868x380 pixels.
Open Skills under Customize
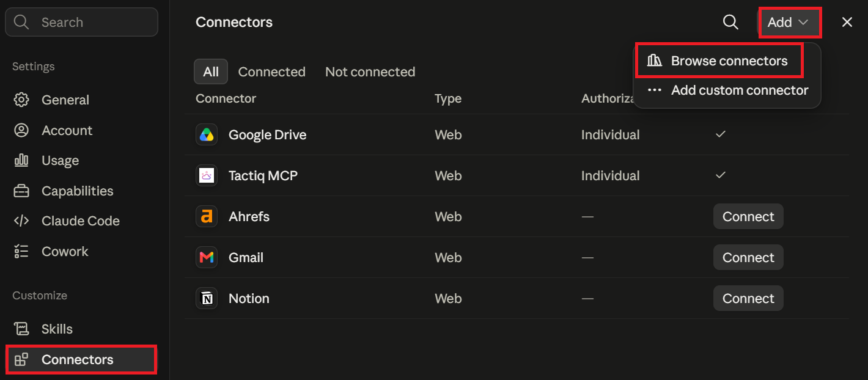click(57, 329)
